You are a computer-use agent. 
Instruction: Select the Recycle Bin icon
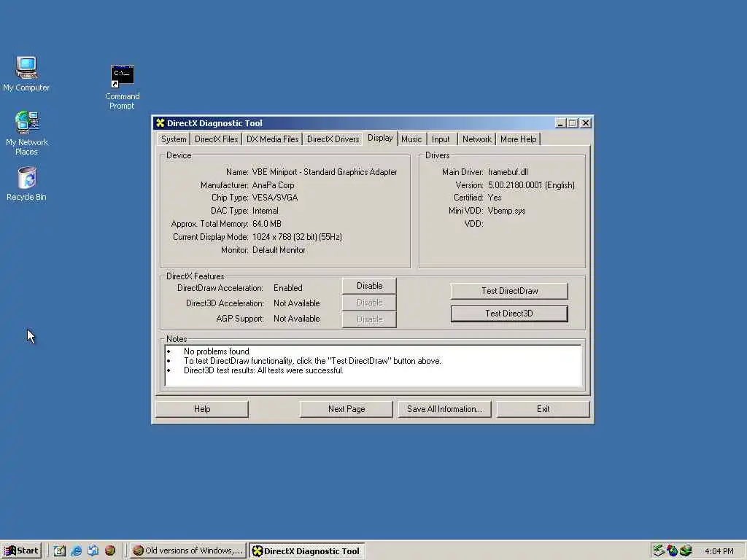[x=27, y=184]
